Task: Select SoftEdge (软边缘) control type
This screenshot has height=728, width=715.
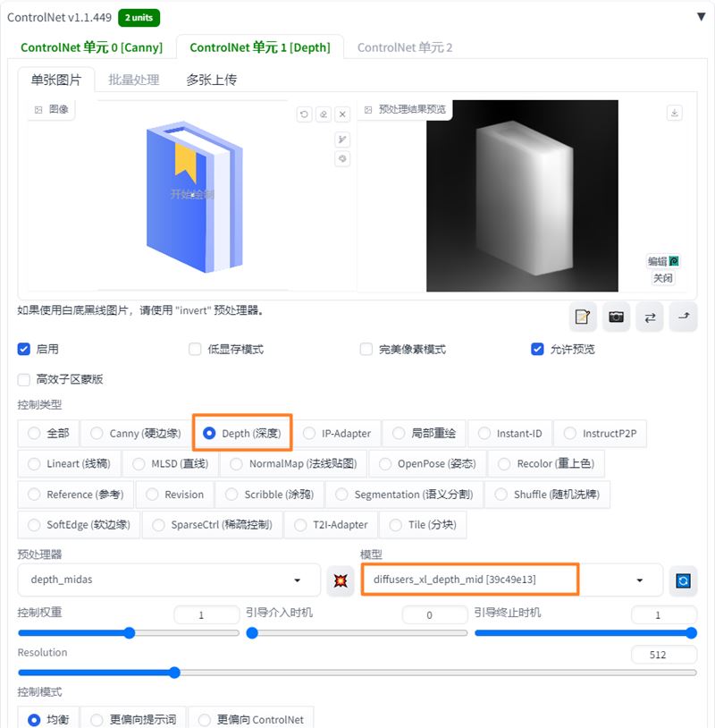Action: [x=79, y=525]
